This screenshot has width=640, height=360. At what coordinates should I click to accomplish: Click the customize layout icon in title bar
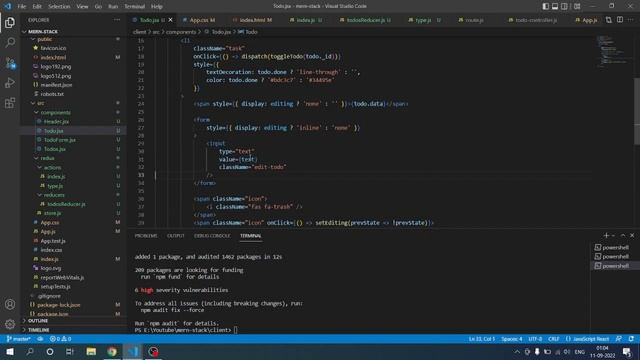[x=577, y=6]
